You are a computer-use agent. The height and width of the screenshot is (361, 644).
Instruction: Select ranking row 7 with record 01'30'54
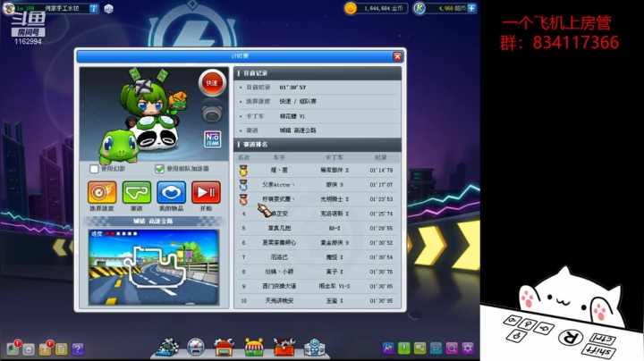point(318,257)
